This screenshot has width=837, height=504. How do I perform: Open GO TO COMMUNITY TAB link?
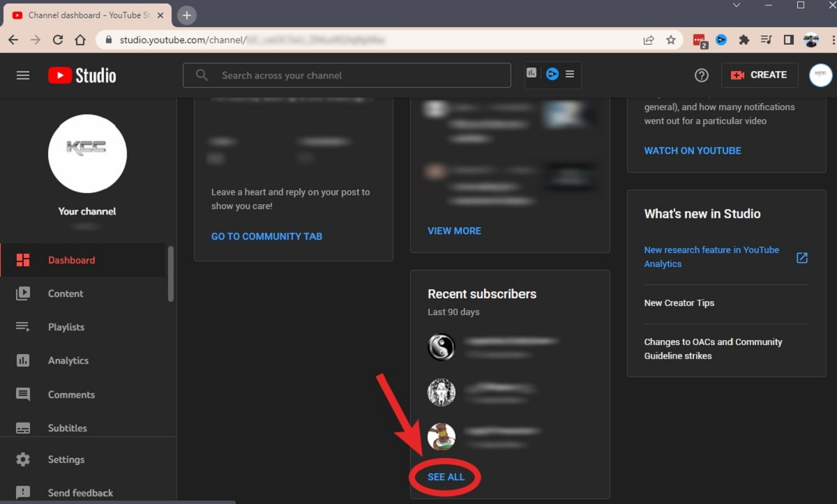click(x=266, y=236)
